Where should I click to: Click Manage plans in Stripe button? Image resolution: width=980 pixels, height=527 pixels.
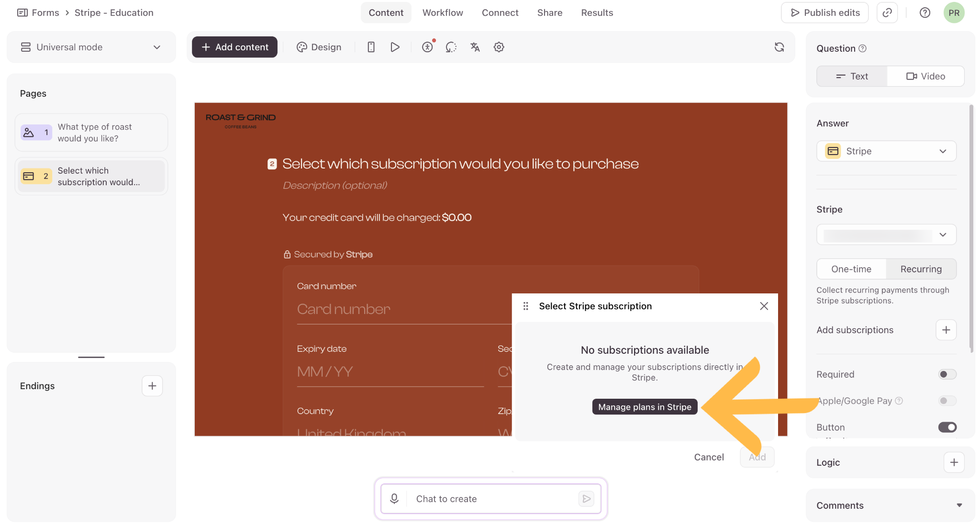point(645,407)
